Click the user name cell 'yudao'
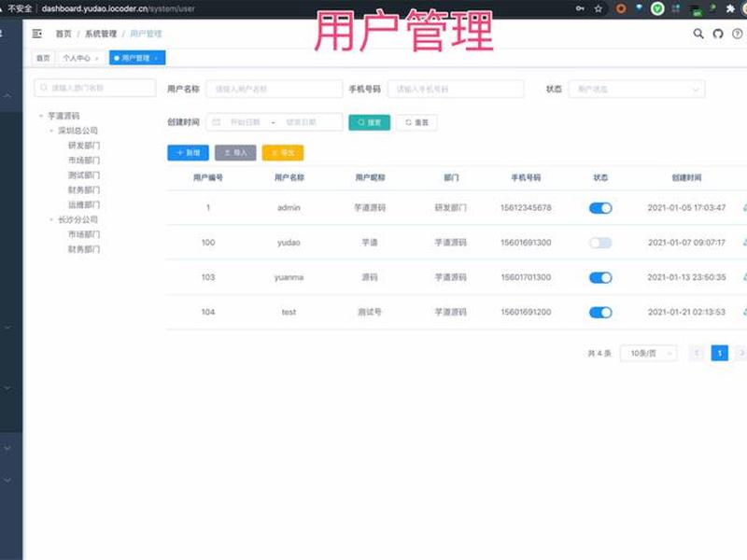The height and width of the screenshot is (560, 747). pos(289,243)
